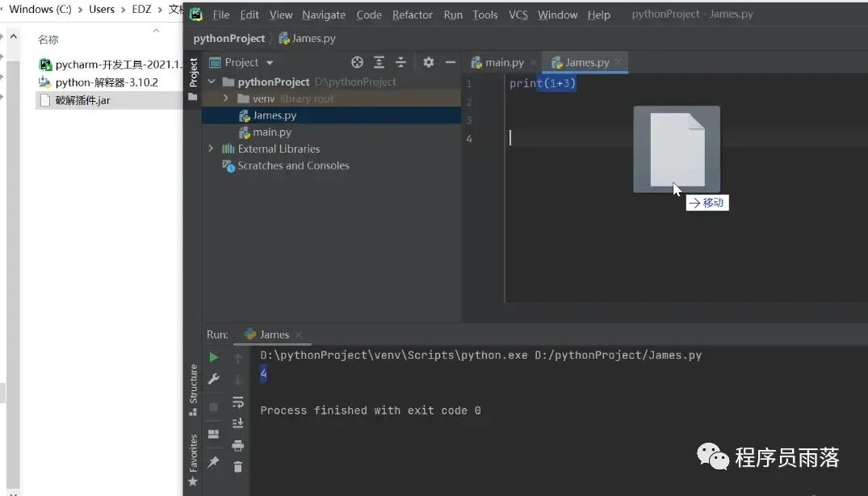Hide the Project panel with minus icon

451,62
